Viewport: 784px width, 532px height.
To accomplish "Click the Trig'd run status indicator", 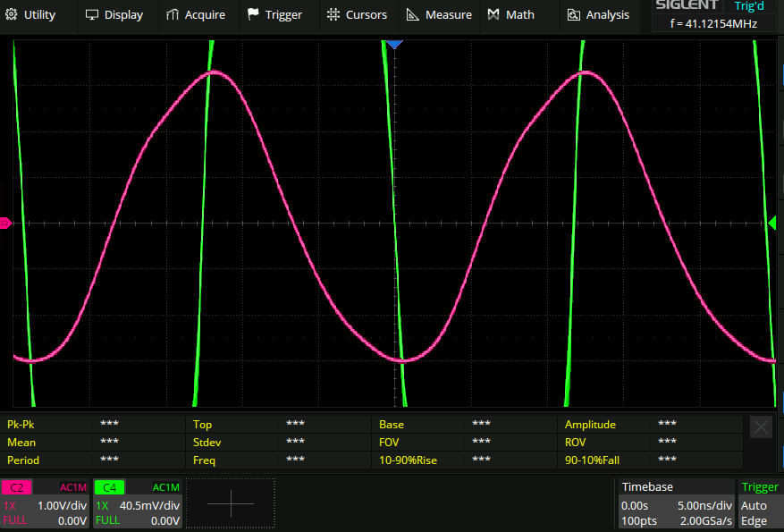I will tap(748, 6).
